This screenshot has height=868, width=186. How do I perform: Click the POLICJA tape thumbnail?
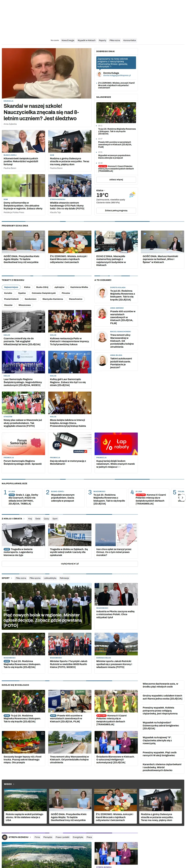(70, 535)
